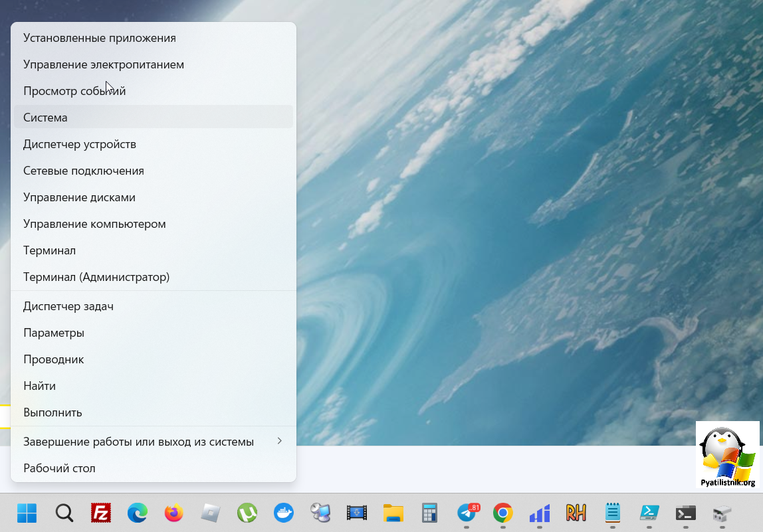Open Roblox icon in taskbar
Viewport: 763px width, 532px height.
(210, 513)
